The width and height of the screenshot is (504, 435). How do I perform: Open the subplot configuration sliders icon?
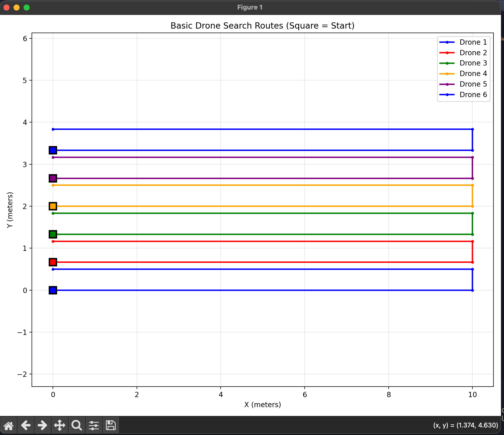pos(94,425)
